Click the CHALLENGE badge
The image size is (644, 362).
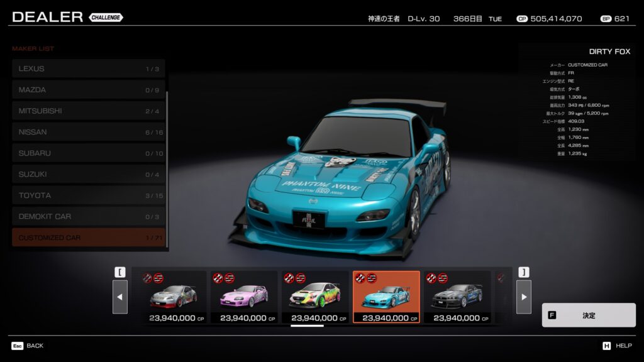coord(106,17)
